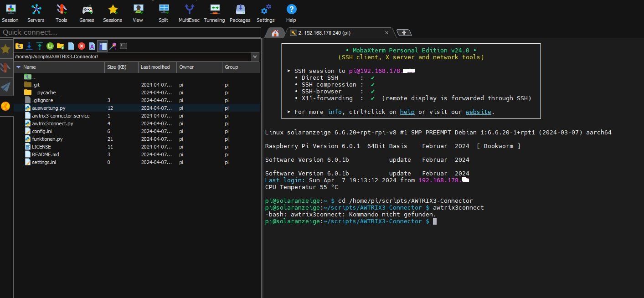Open the starred Sessions sidebar tab
Viewport: 644px width, 298px height.
[5, 49]
